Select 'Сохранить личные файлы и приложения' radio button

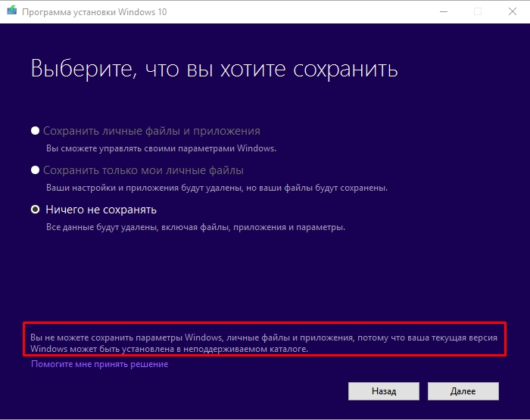click(35, 131)
